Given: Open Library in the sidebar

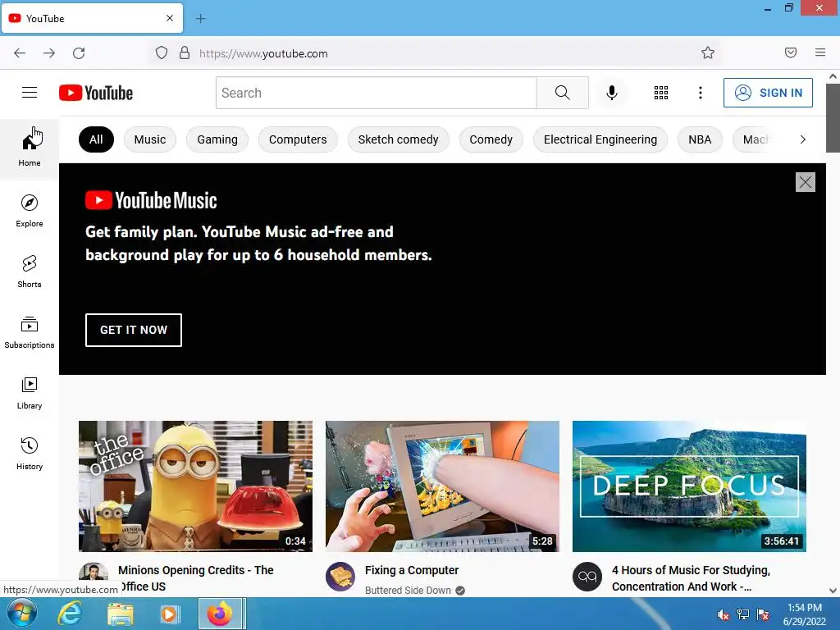Looking at the screenshot, I should [30, 393].
